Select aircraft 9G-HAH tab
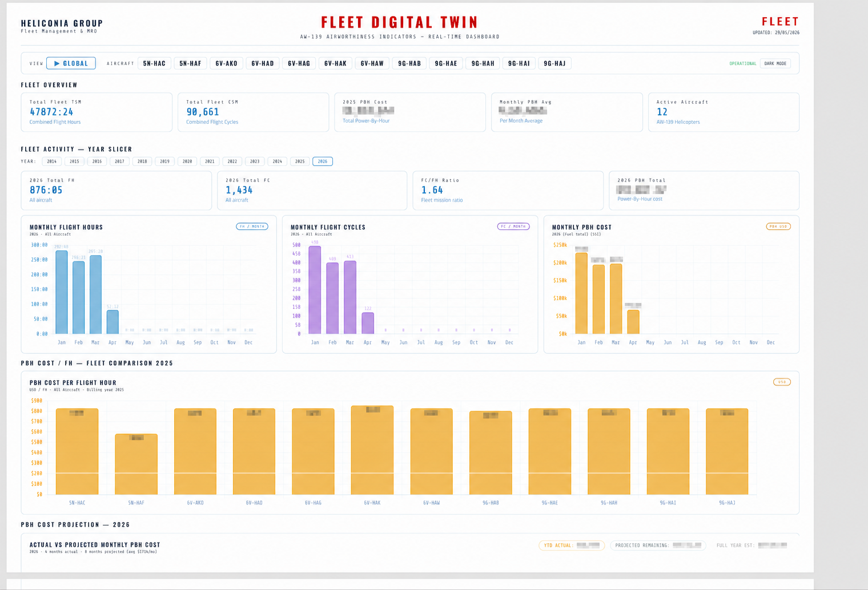The height and width of the screenshot is (590, 868). [x=483, y=63]
